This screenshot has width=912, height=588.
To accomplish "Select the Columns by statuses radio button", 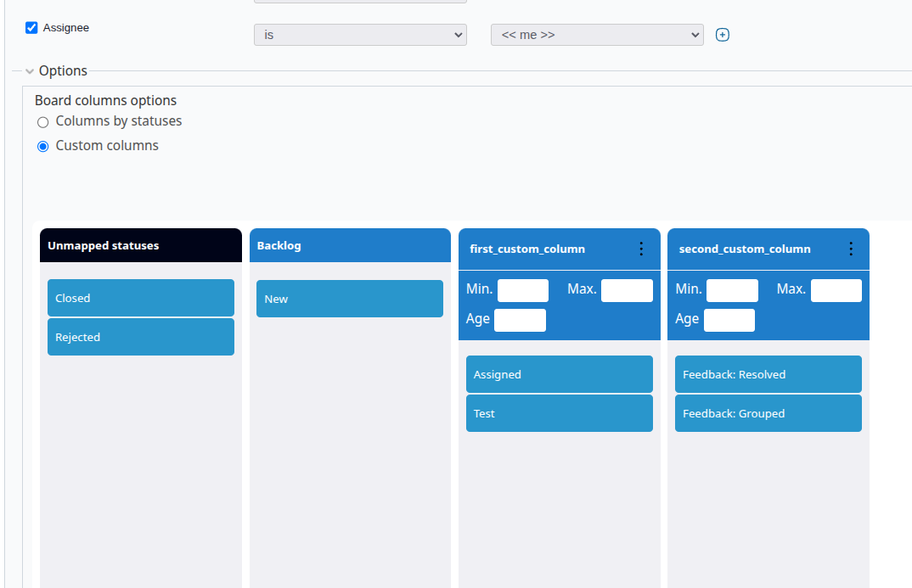I will [x=42, y=121].
